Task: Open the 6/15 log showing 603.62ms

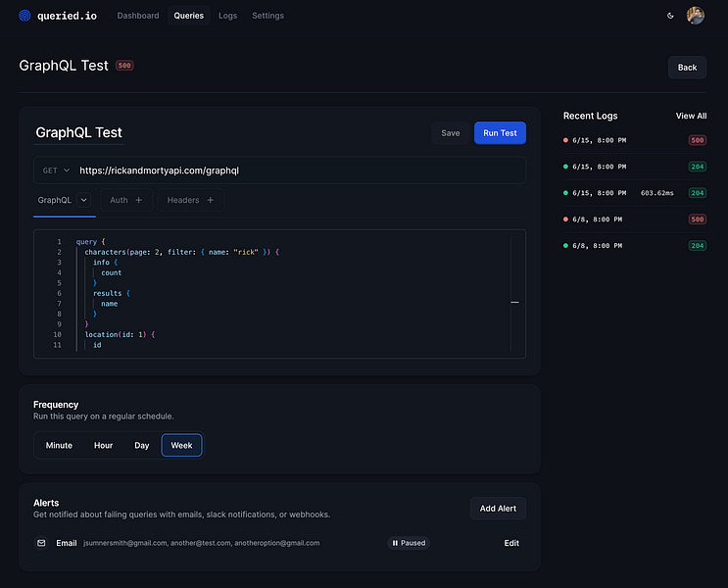Action: point(635,193)
